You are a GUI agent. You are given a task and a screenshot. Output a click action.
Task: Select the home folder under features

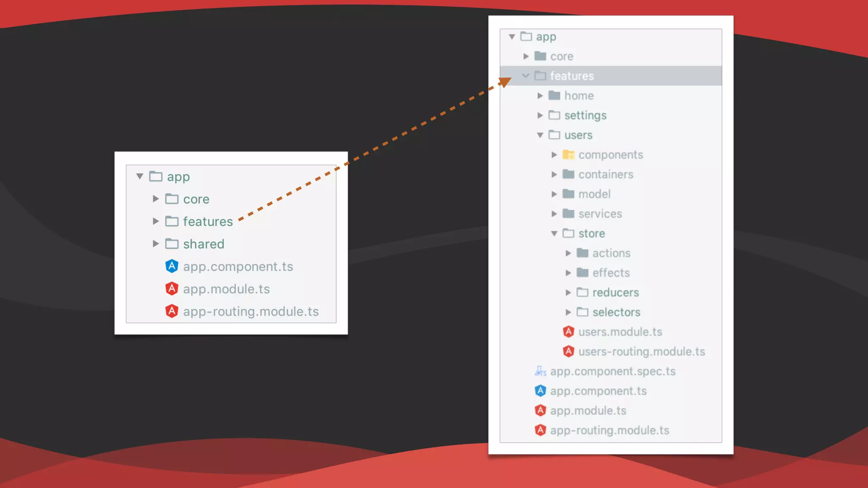(579, 96)
